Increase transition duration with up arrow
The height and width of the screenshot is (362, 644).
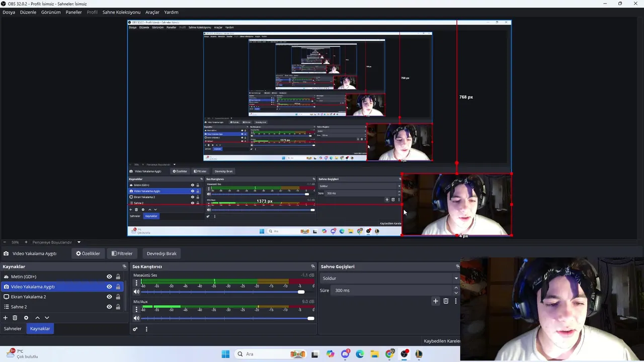(456, 288)
